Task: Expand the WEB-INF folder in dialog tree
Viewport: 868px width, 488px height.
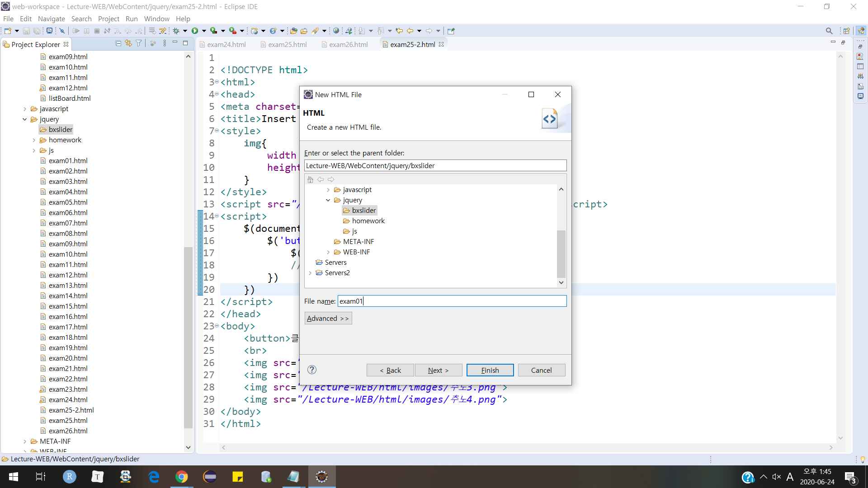Action: pos(328,252)
